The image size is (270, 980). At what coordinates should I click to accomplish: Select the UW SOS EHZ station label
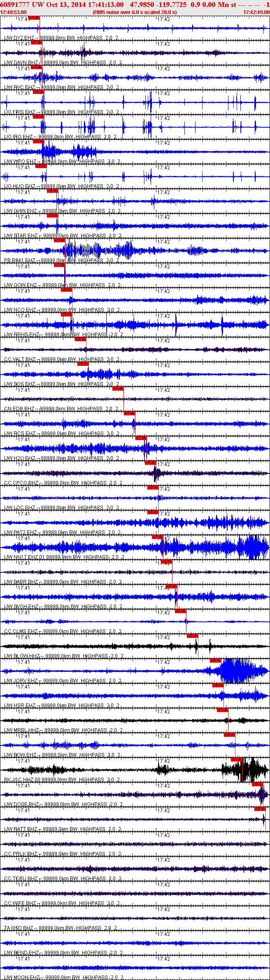[20, 384]
